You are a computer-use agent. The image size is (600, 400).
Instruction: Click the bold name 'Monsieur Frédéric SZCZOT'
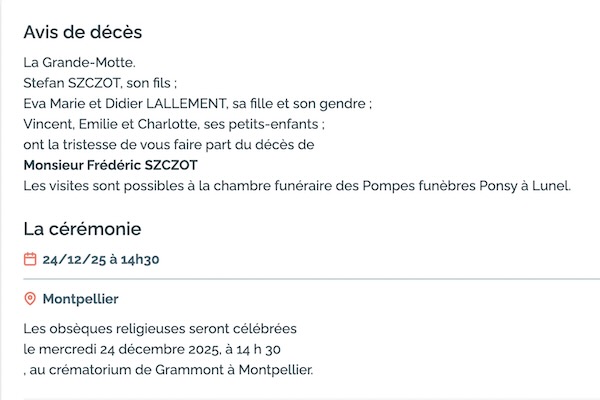[110, 165]
